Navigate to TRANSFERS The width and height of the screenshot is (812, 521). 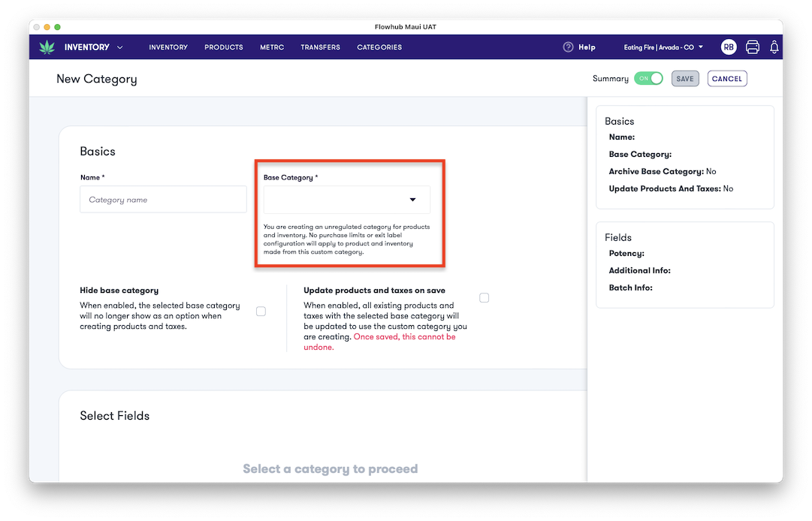(x=320, y=47)
